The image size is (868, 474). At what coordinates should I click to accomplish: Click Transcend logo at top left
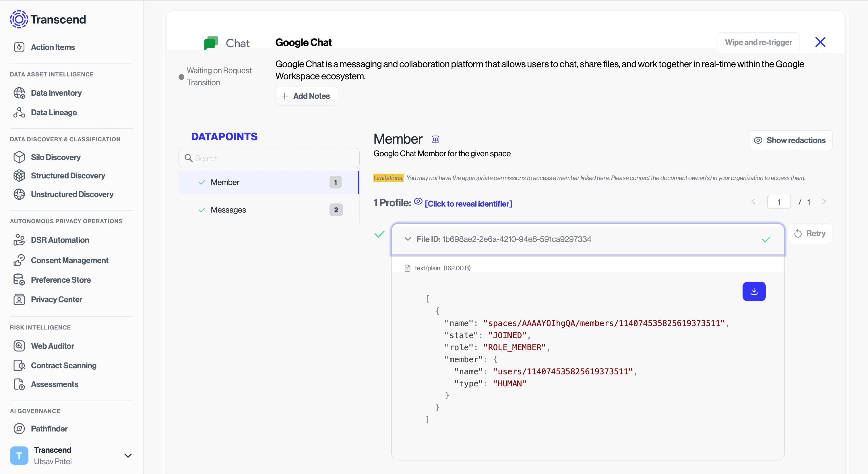48,20
